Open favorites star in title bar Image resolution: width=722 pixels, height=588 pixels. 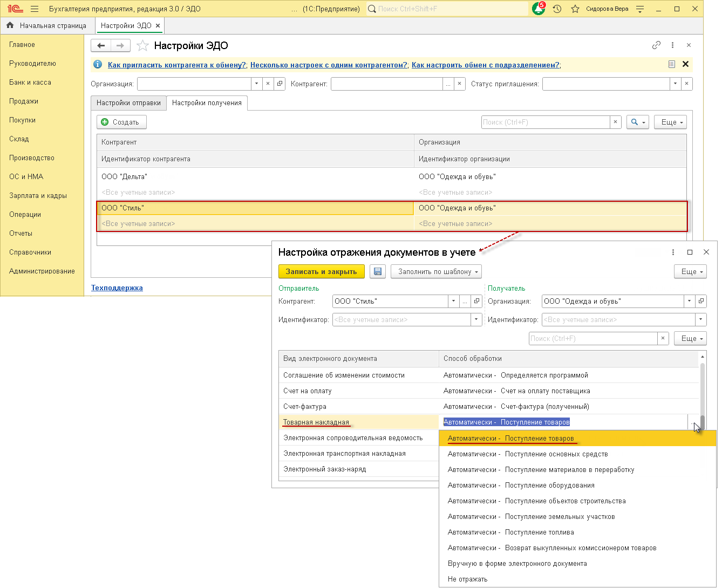point(575,9)
